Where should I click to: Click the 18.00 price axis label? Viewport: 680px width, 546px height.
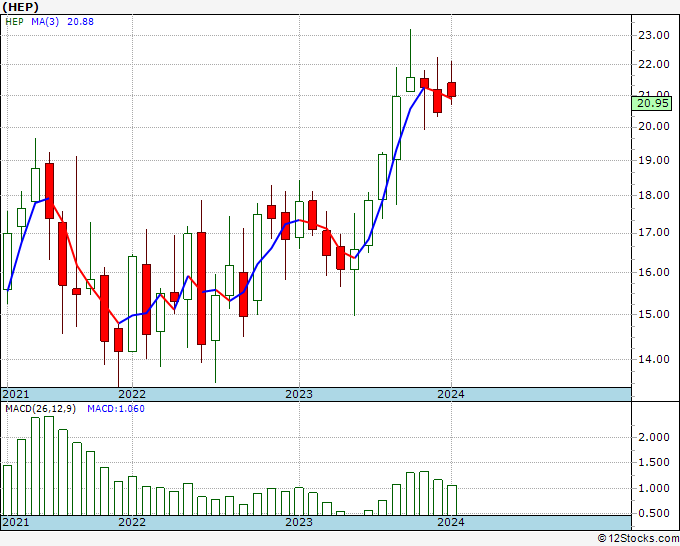(654, 195)
